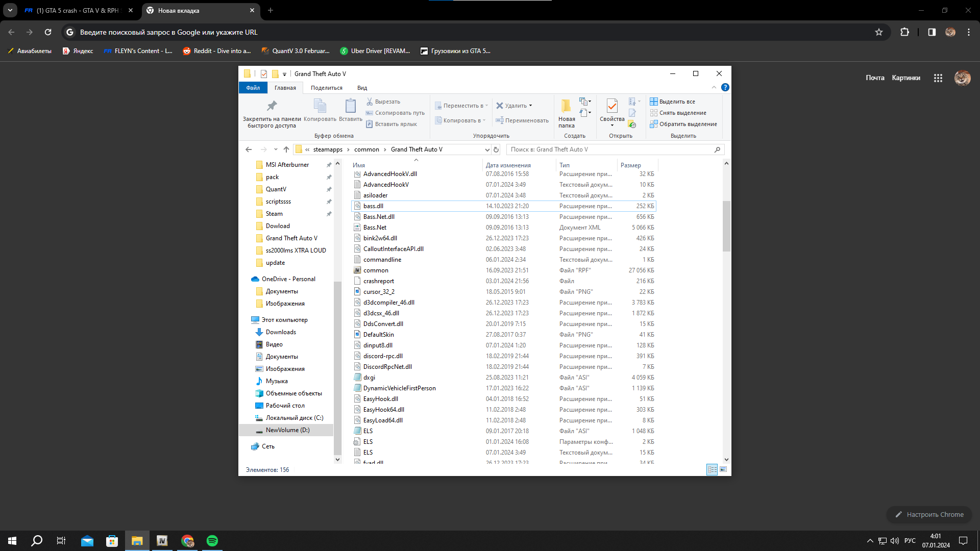
Task: Sort files by the Size (Размер) column
Action: coord(631,165)
